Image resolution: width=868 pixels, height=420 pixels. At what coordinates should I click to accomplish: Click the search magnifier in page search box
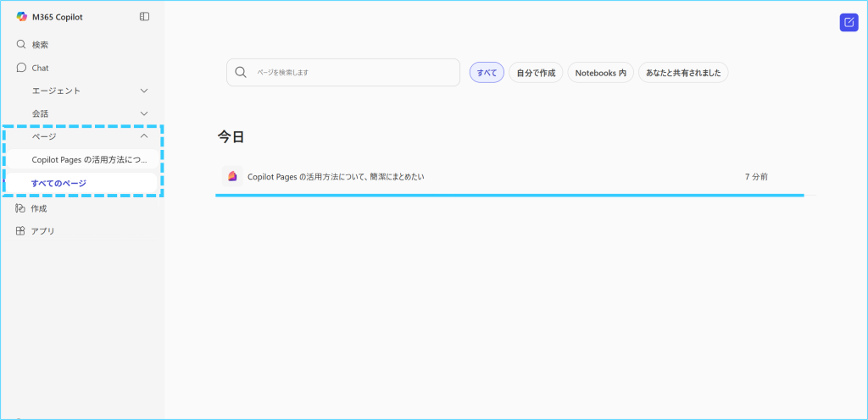tap(241, 72)
